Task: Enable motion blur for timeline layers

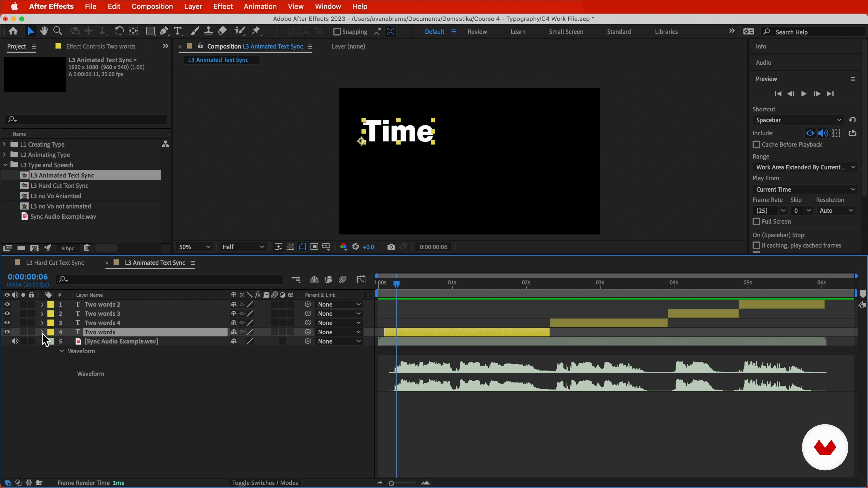Action: tap(343, 279)
